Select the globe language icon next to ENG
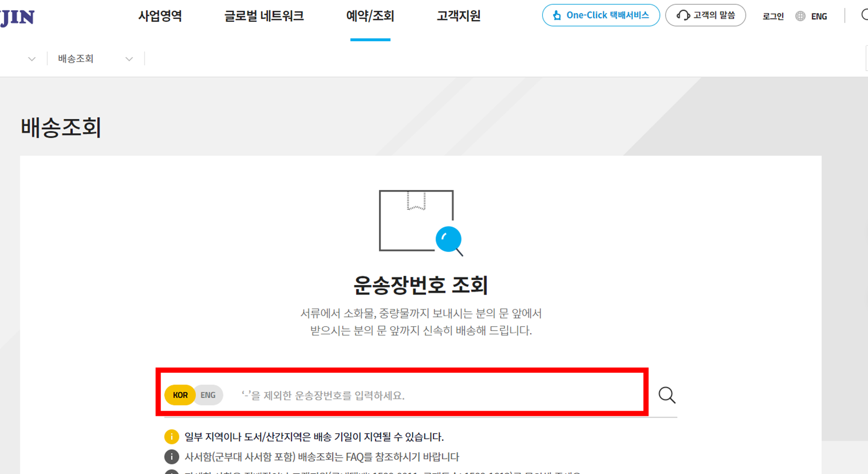 pos(800,16)
